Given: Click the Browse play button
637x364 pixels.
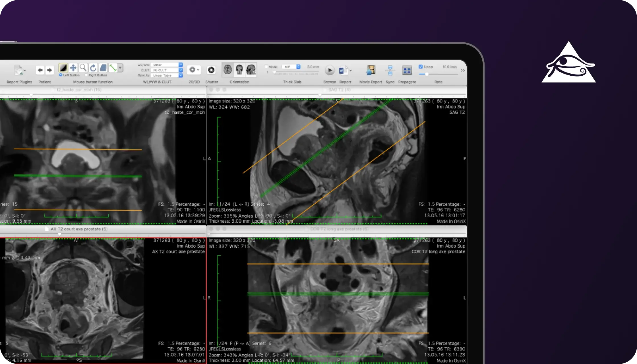Looking at the screenshot, I should point(330,70).
